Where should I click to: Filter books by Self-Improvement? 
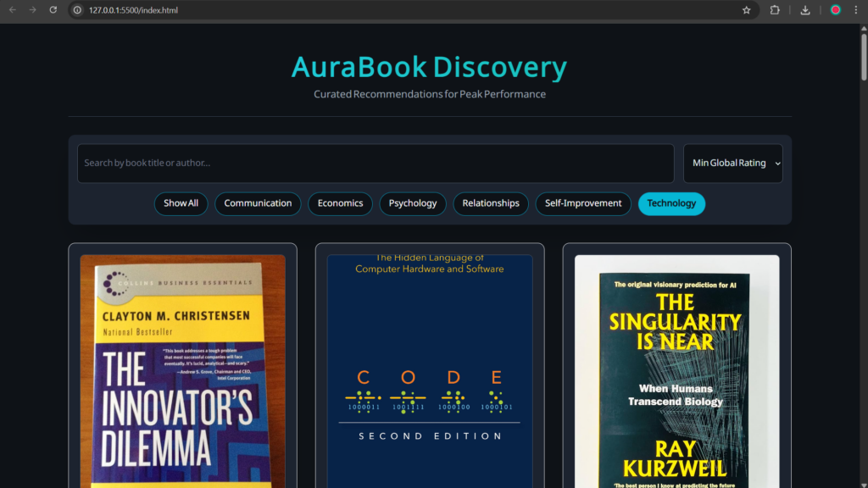click(x=583, y=203)
